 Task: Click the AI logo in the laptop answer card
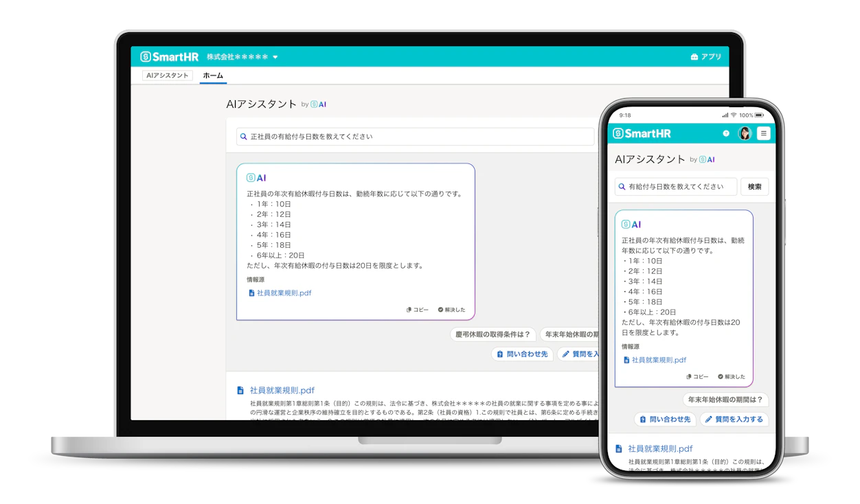pos(256,178)
